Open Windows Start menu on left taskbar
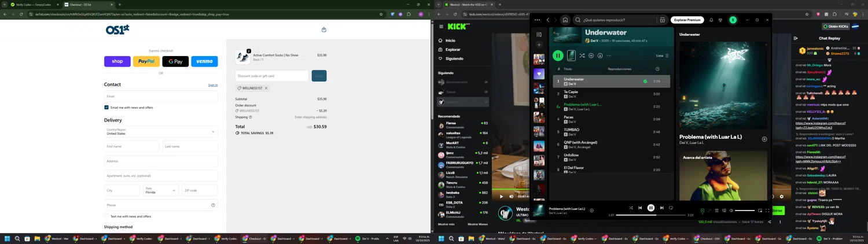Viewport: 868px width, 244px height. coord(8,238)
